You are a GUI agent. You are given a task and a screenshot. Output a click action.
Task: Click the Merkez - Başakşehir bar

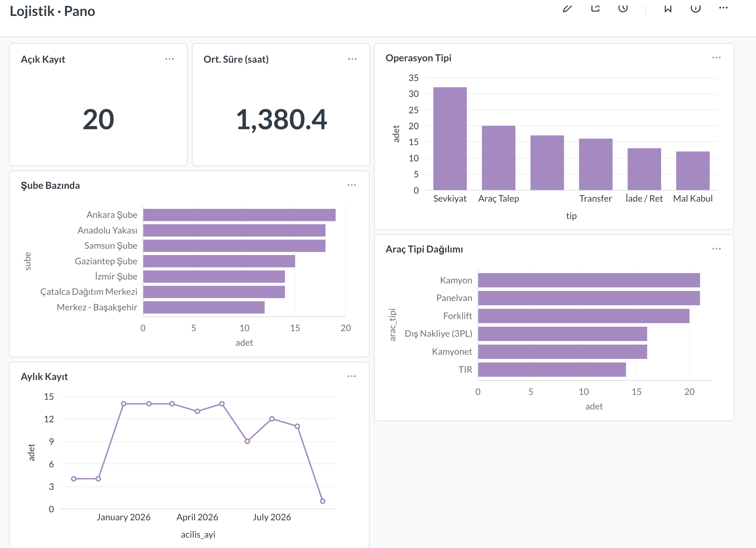pyautogui.click(x=204, y=307)
